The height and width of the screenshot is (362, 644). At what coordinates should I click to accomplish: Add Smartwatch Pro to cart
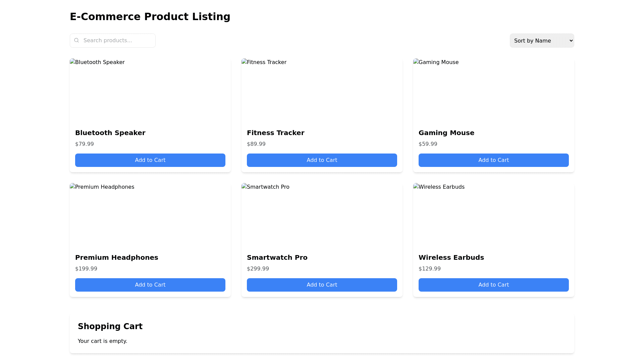tap(322, 285)
